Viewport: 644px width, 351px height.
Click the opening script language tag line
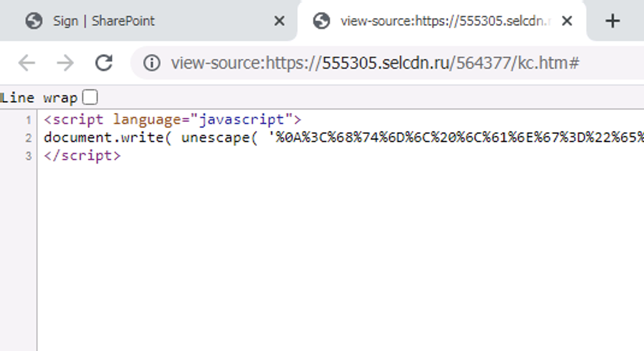coord(173,120)
